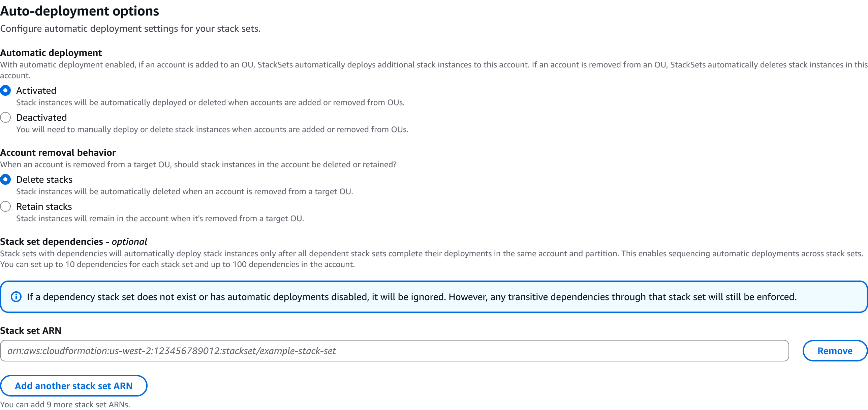Click the placeholder ARN example text

[172, 351]
